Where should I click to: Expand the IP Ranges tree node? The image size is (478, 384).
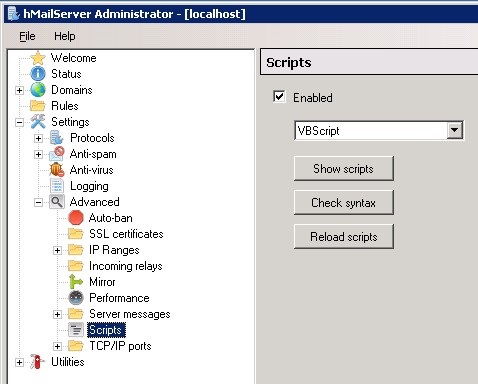tap(57, 250)
